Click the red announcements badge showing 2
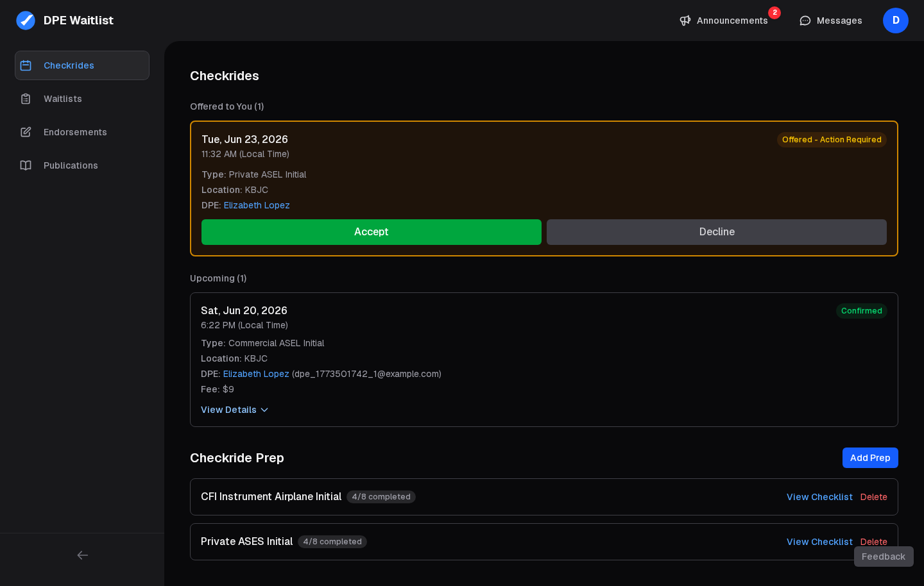 click(x=774, y=13)
